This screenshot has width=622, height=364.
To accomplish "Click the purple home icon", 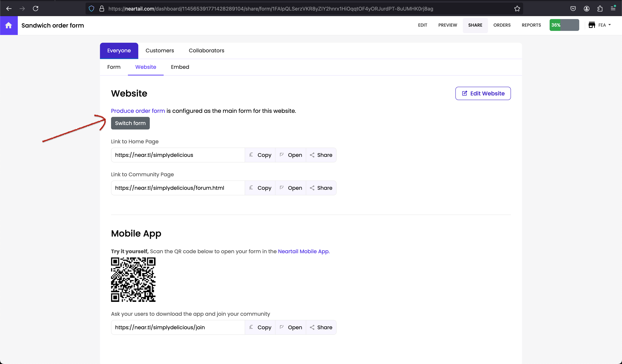I will coord(9,25).
